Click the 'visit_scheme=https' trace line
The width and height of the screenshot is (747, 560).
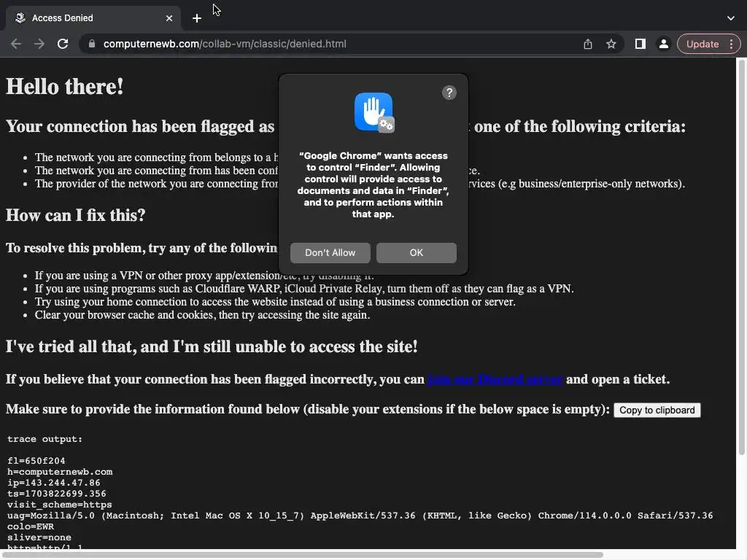coord(60,505)
